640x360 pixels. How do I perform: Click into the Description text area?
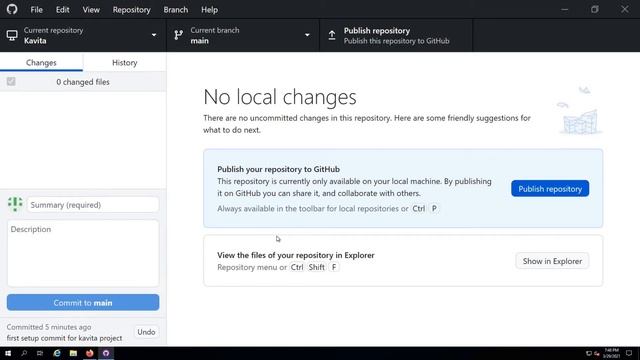click(x=83, y=253)
